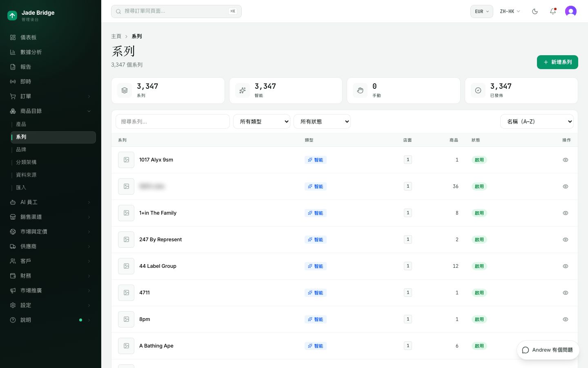
Task: Focus the top 搜尋訂單同頁面 search box
Action: click(176, 11)
